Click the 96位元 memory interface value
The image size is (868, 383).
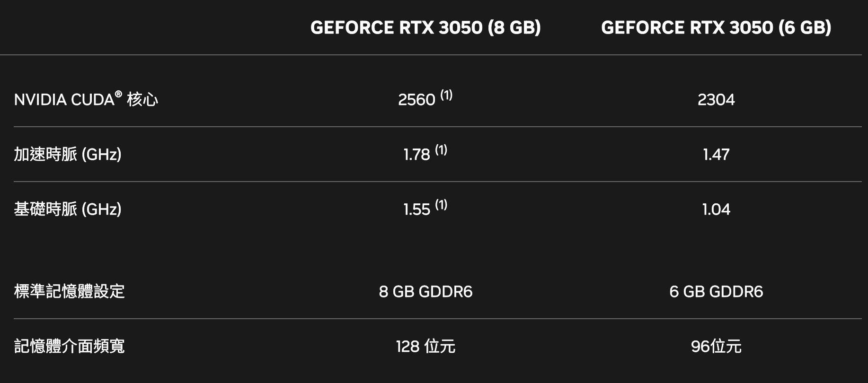[716, 347]
